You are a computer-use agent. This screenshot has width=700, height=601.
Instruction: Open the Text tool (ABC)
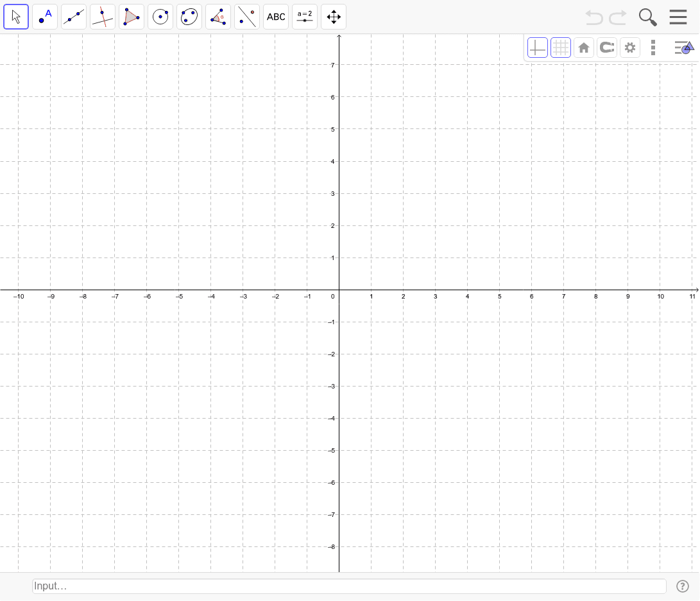pos(275,17)
